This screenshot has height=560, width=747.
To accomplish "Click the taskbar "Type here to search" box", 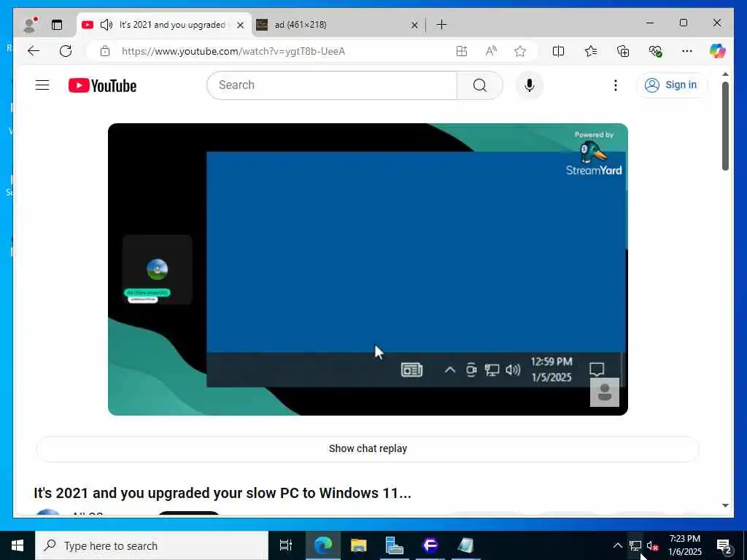I will (152, 545).
